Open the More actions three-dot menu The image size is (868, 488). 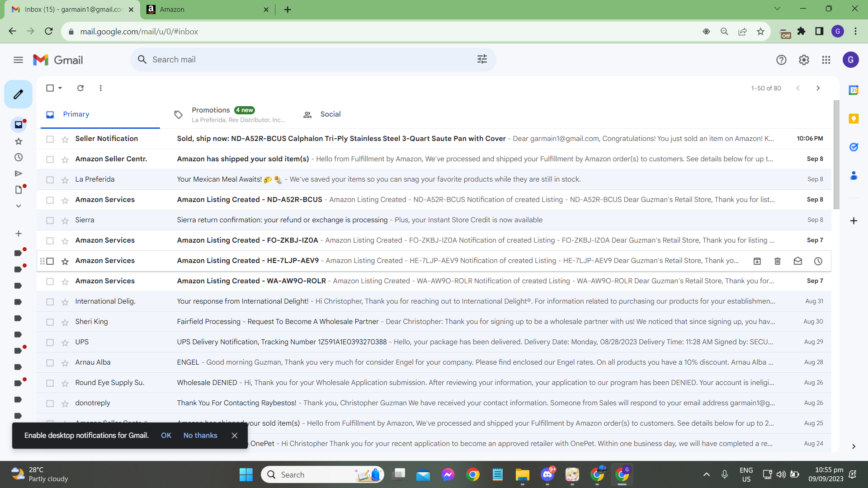coord(100,88)
